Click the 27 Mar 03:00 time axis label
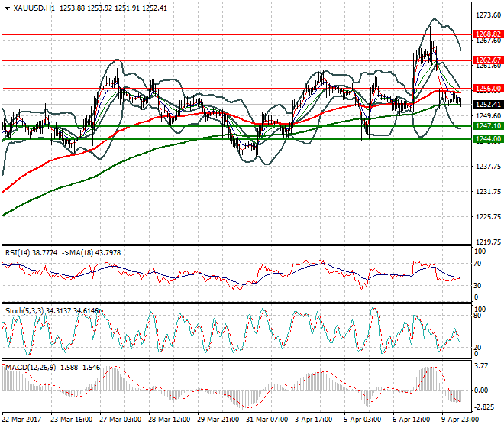The image size is (504, 428). point(120,420)
